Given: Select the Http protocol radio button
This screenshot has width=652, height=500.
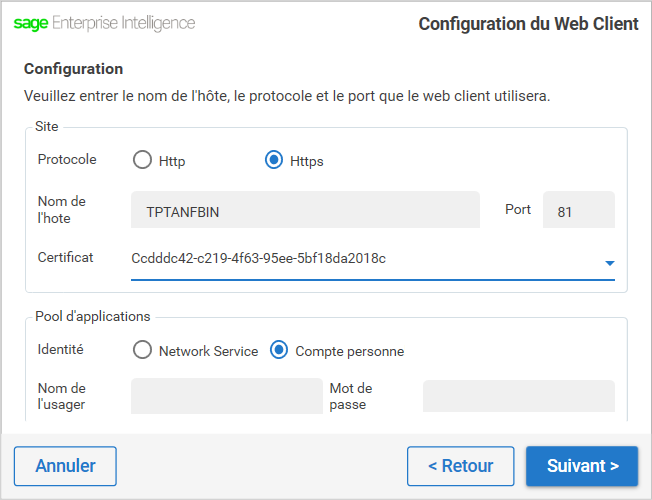Looking at the screenshot, I should 142,160.
